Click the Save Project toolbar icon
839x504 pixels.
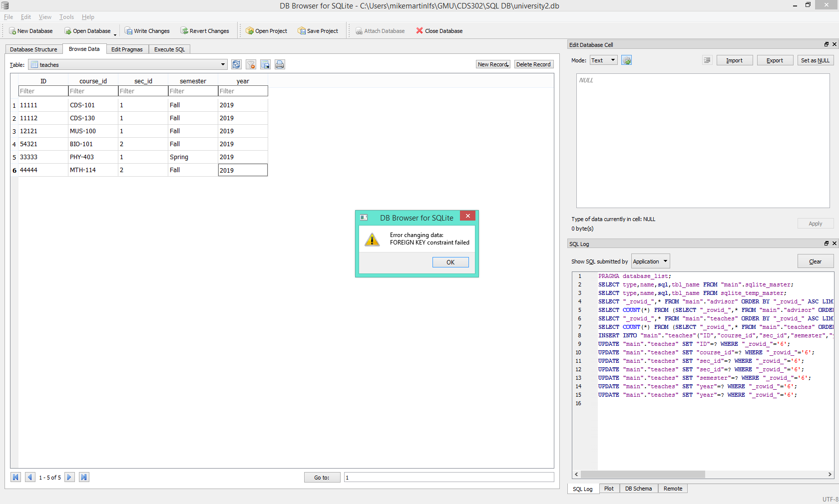(302, 31)
